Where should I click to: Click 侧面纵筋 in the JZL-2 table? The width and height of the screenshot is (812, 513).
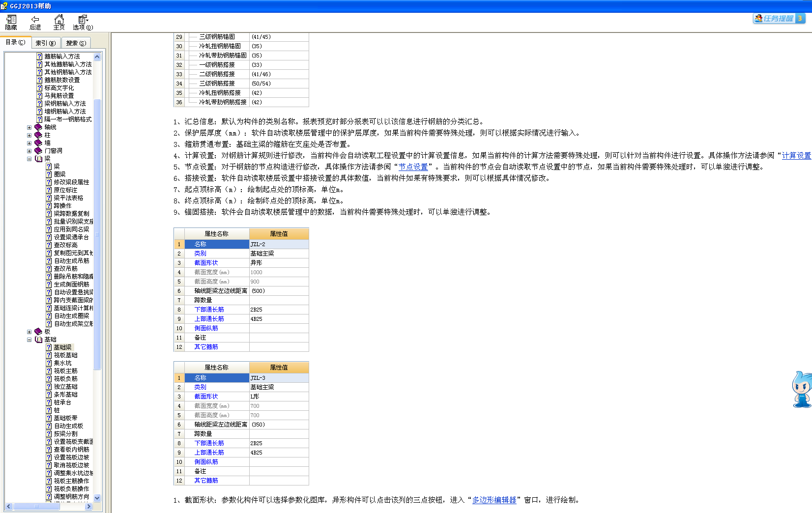tap(206, 328)
